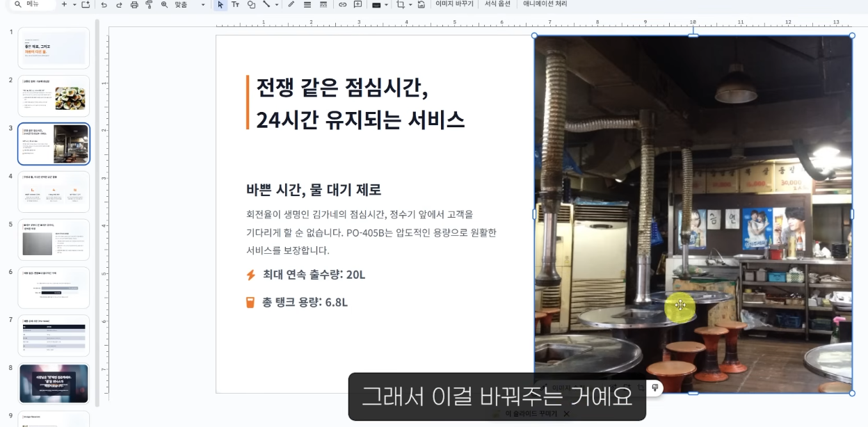Select the text box tool

point(236,4)
